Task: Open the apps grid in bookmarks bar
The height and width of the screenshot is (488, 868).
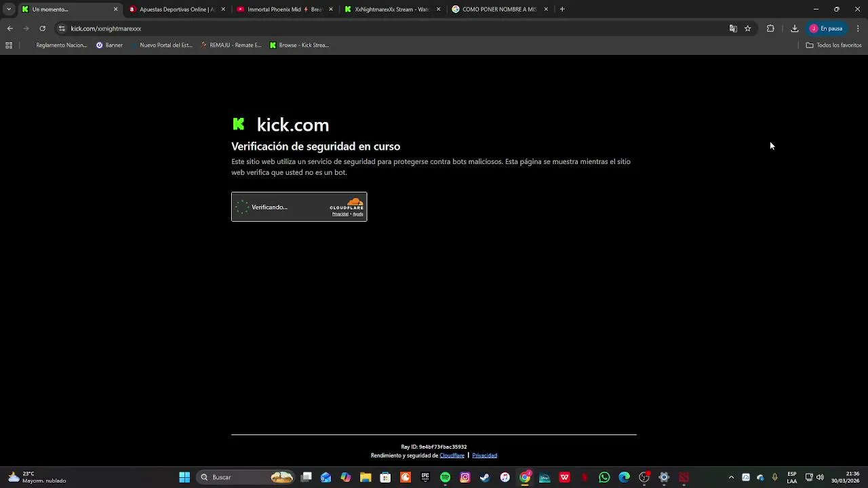Action: (x=9, y=45)
